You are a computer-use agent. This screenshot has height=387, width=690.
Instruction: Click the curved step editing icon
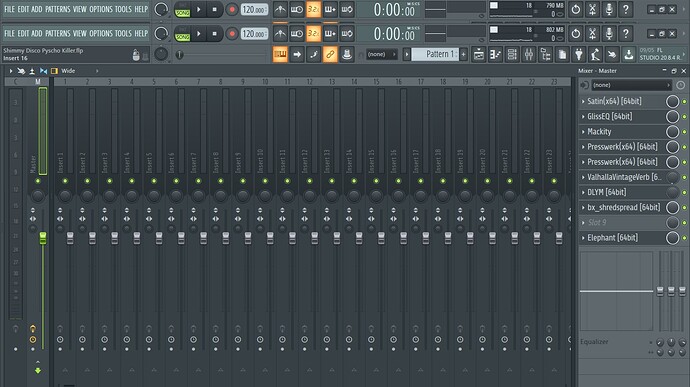[x=313, y=55]
